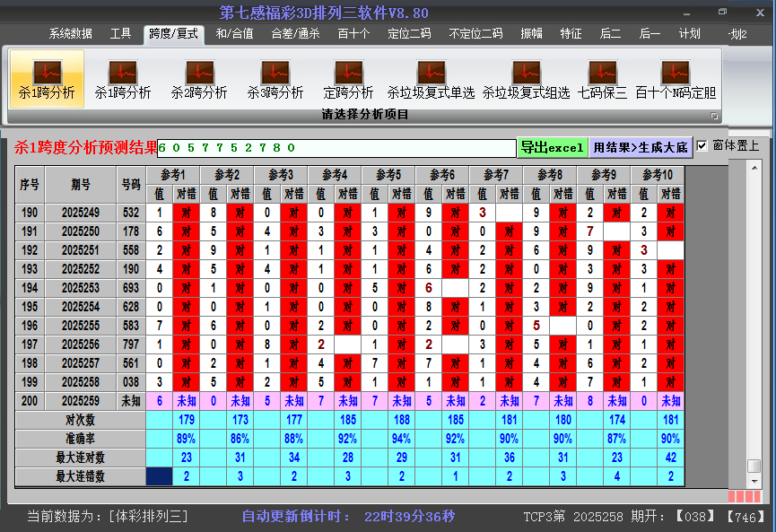Close the application window
Image resolution: width=776 pixels, height=532 pixels.
tap(760, 13)
